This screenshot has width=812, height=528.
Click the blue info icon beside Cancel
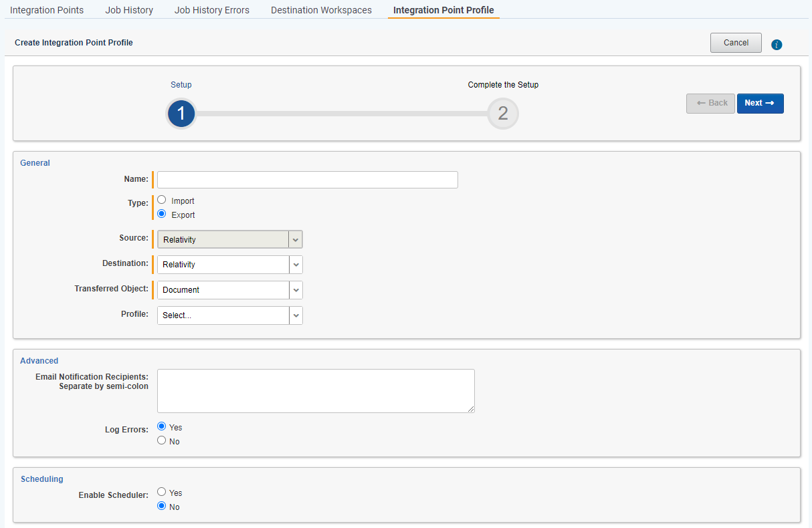tap(777, 45)
